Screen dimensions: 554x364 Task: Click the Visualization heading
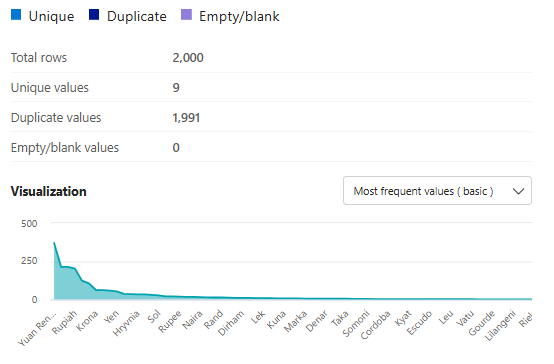49,191
